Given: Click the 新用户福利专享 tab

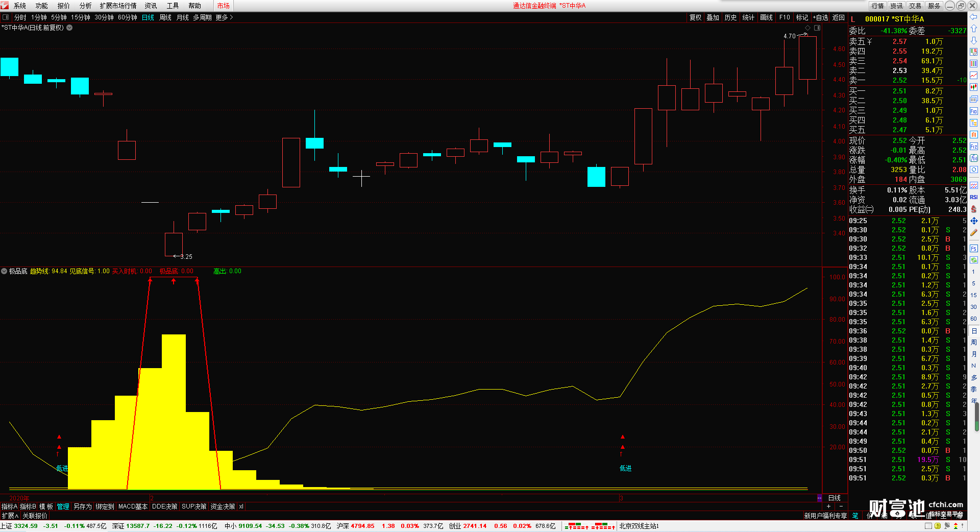Looking at the screenshot, I should point(825,516).
